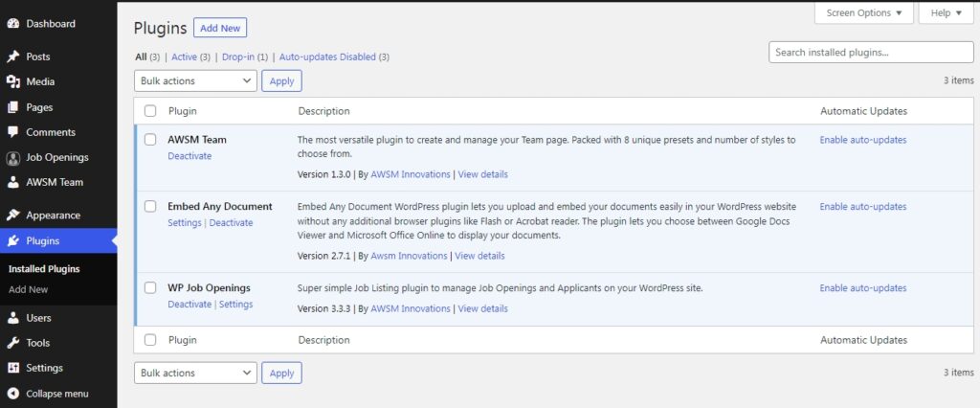Click the Appearance paintbrush icon
Viewport: 980px width, 408px height.
point(13,215)
